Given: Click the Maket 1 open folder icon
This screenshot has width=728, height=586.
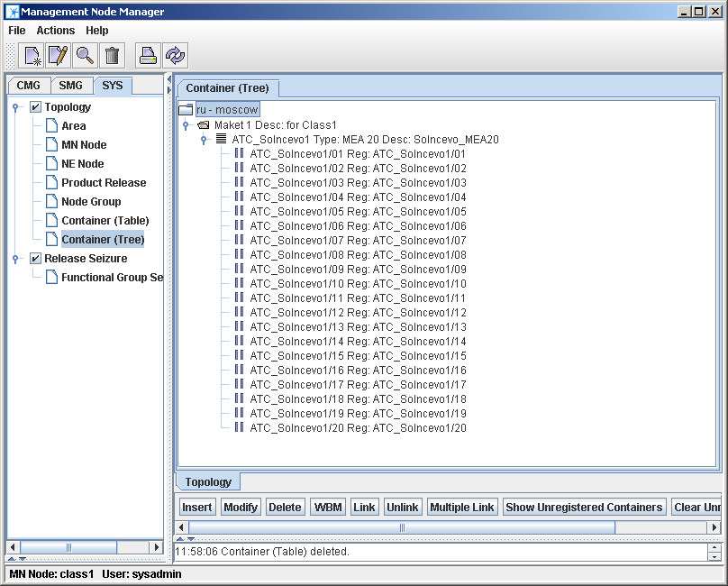Looking at the screenshot, I should [204, 125].
